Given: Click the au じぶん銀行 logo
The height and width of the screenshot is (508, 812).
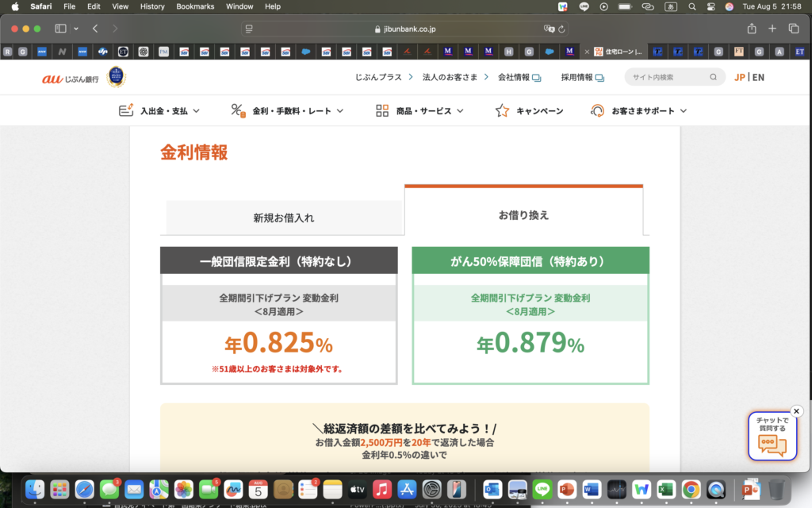Looking at the screenshot, I should 71,78.
